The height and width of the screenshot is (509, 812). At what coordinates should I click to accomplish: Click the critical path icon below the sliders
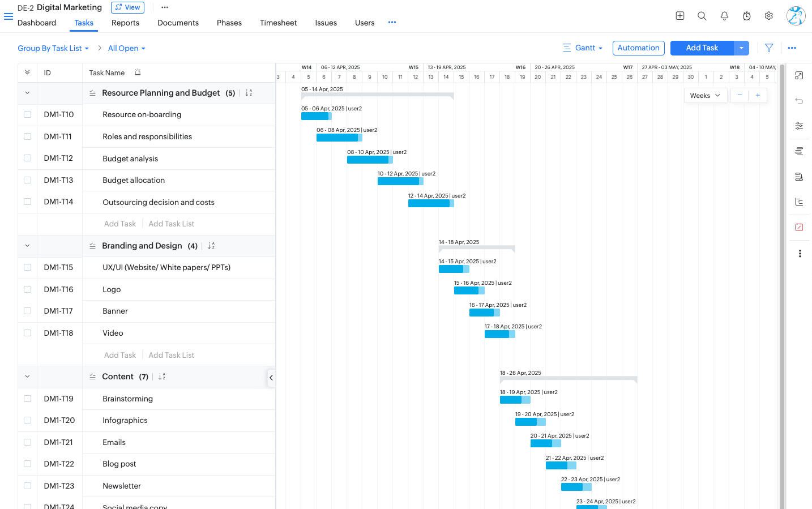pos(799,151)
